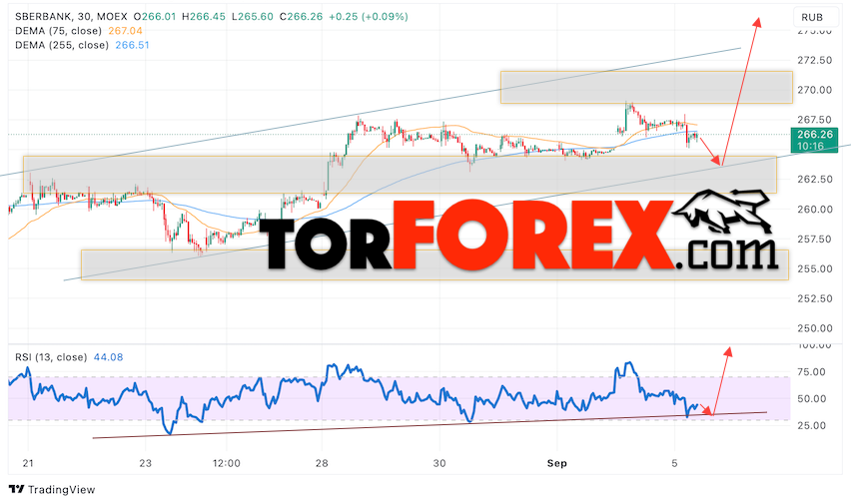
Task: Click the 12:00 time axis label
Action: coord(227,463)
